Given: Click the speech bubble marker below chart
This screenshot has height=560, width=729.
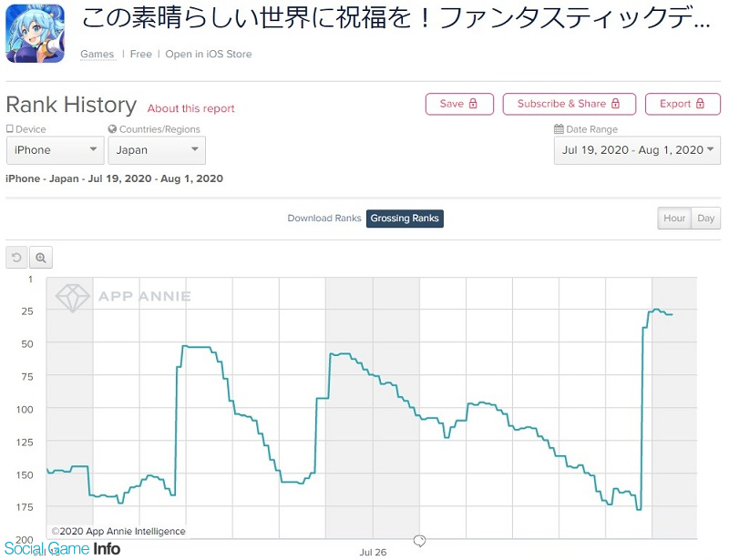Looking at the screenshot, I should (419, 541).
